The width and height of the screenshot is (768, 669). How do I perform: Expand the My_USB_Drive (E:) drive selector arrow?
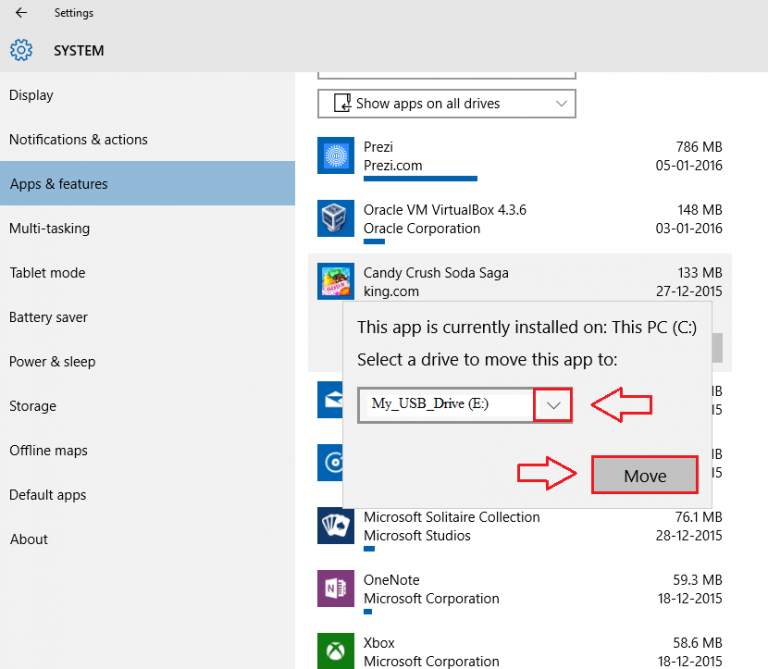click(x=553, y=405)
